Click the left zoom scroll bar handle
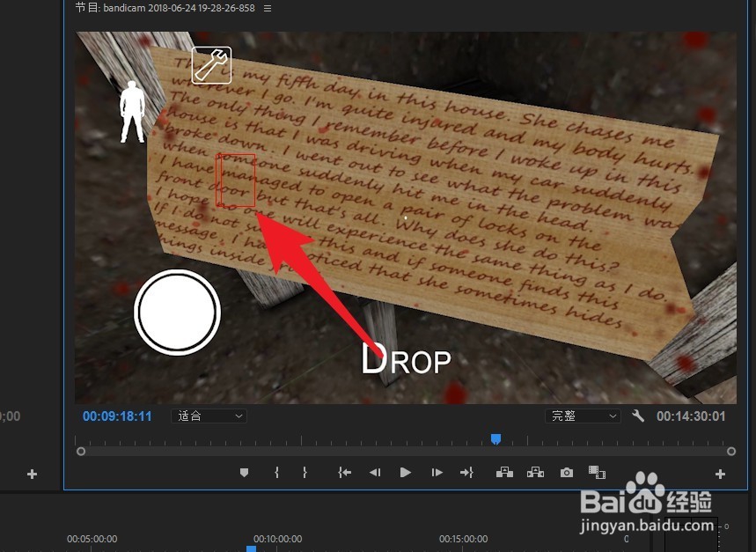 click(81, 452)
